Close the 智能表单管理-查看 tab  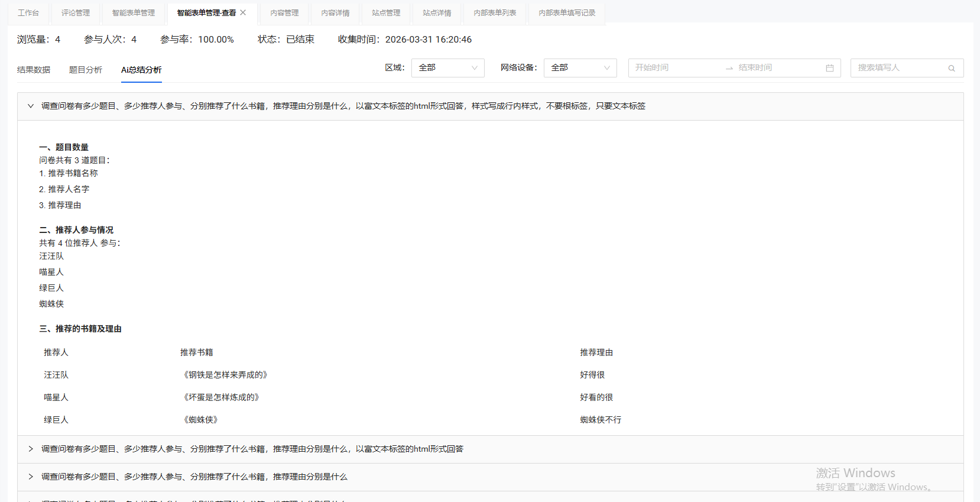243,12
